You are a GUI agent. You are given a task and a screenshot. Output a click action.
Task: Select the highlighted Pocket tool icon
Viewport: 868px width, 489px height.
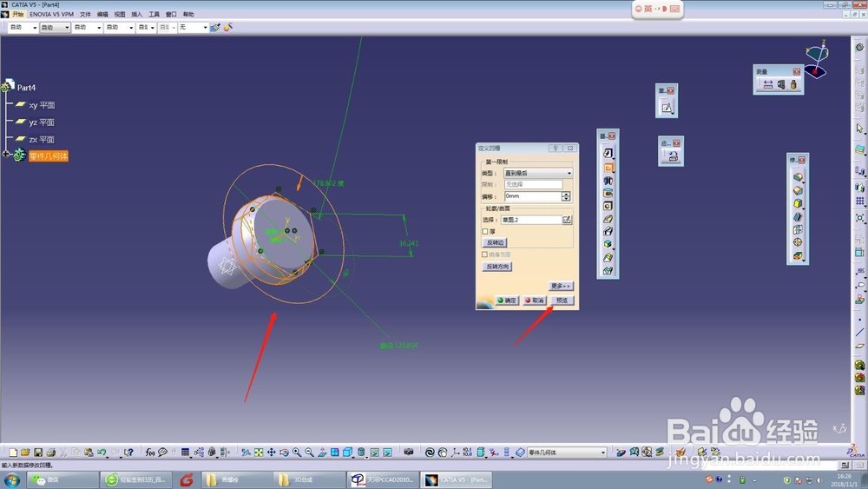click(608, 168)
